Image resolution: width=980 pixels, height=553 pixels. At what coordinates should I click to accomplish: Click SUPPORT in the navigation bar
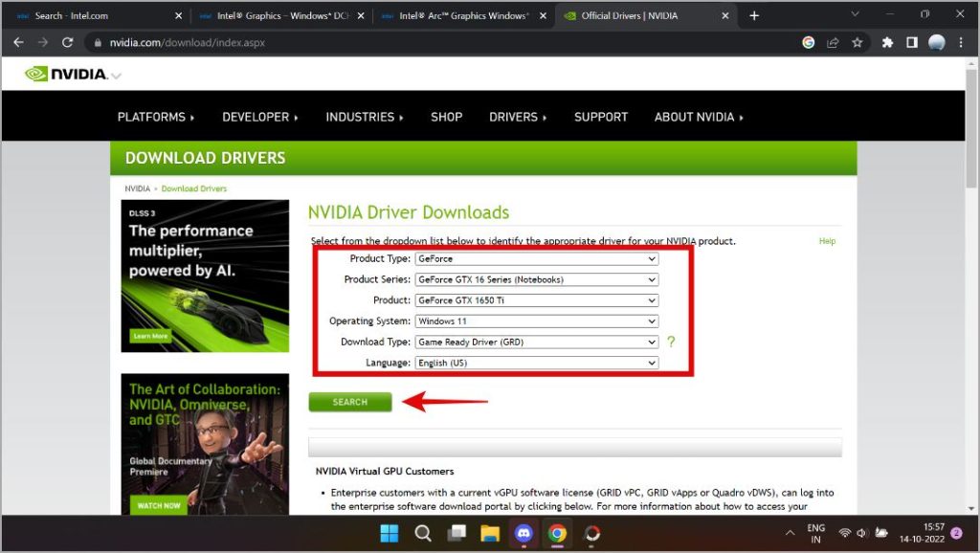coord(601,117)
